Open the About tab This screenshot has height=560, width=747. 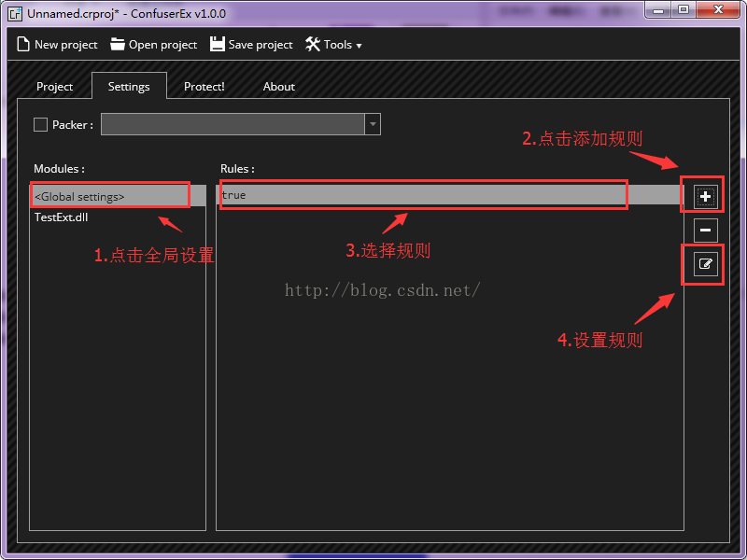tap(278, 87)
